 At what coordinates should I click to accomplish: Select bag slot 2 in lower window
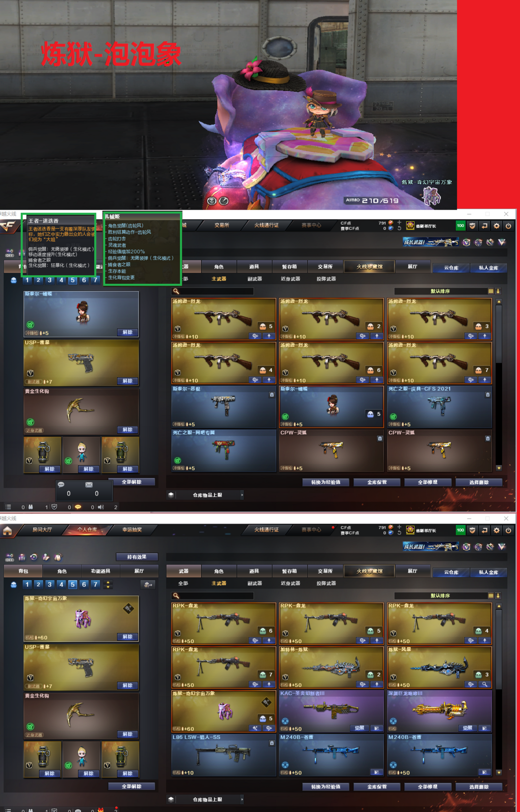[39, 584]
